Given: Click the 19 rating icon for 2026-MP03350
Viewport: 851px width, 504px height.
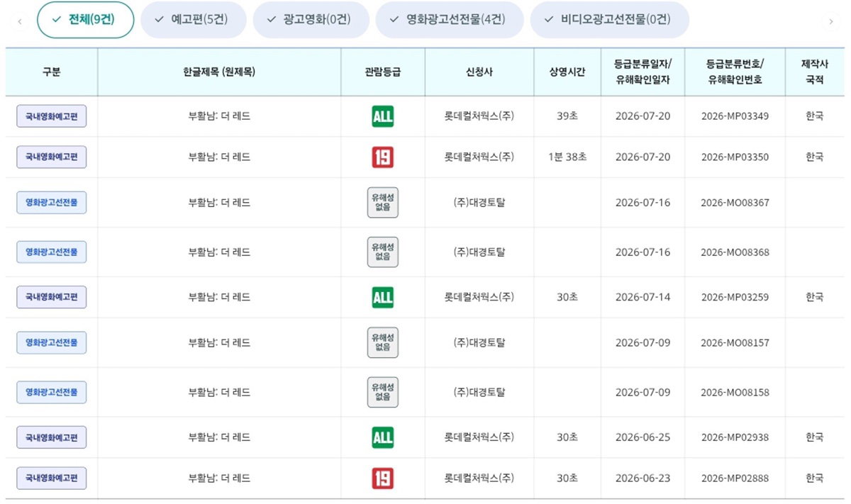Looking at the screenshot, I should click(x=382, y=157).
